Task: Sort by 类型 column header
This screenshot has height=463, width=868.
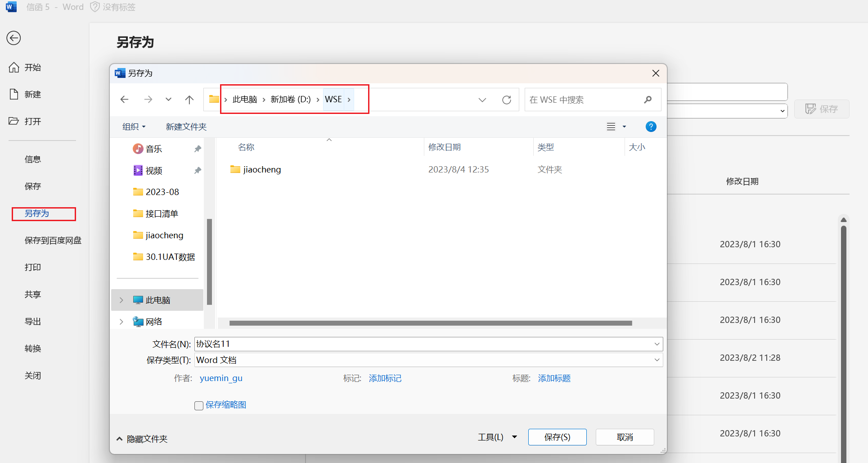Action: tap(546, 147)
